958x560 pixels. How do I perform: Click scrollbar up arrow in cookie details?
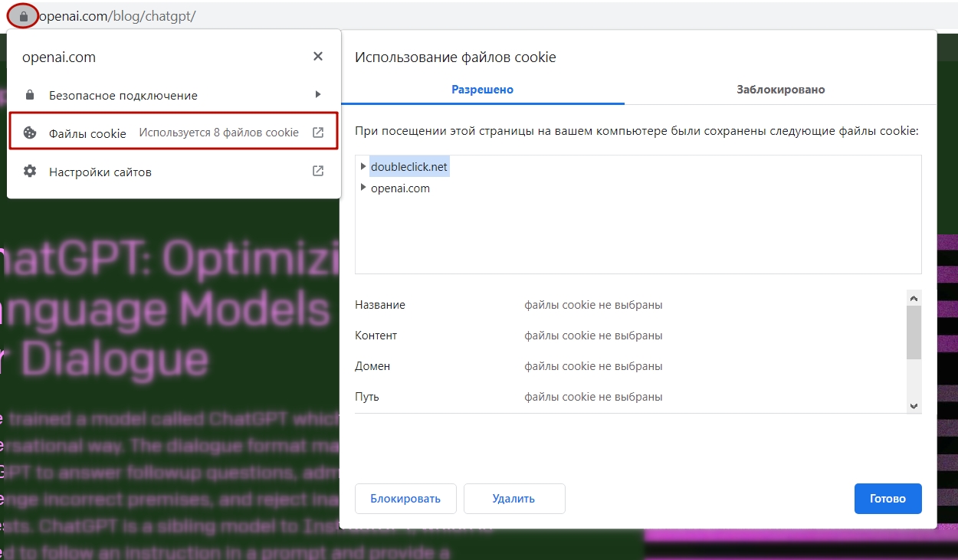(914, 297)
